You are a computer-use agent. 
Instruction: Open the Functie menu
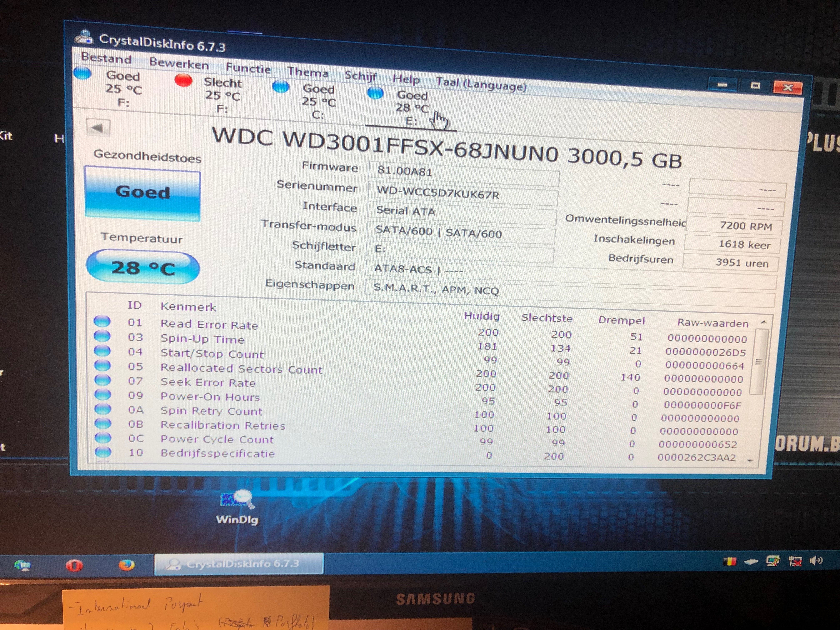pos(248,68)
